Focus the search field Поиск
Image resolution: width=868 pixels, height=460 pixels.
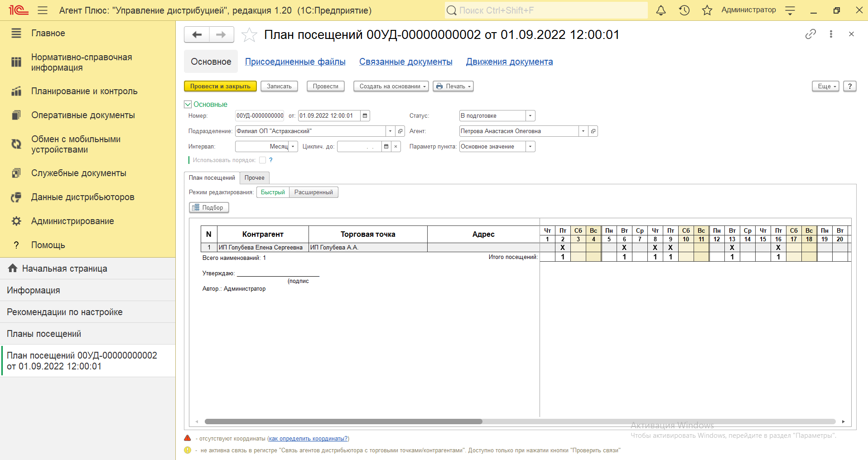pos(546,10)
